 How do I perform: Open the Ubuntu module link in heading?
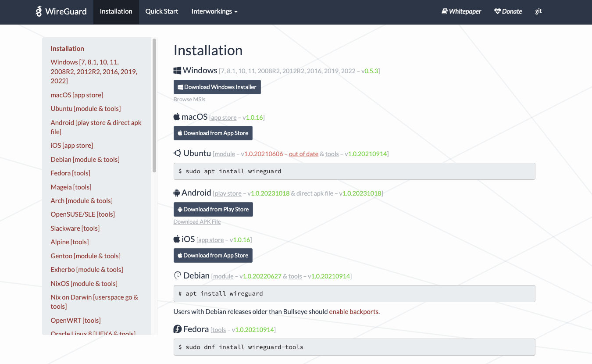[x=225, y=154]
